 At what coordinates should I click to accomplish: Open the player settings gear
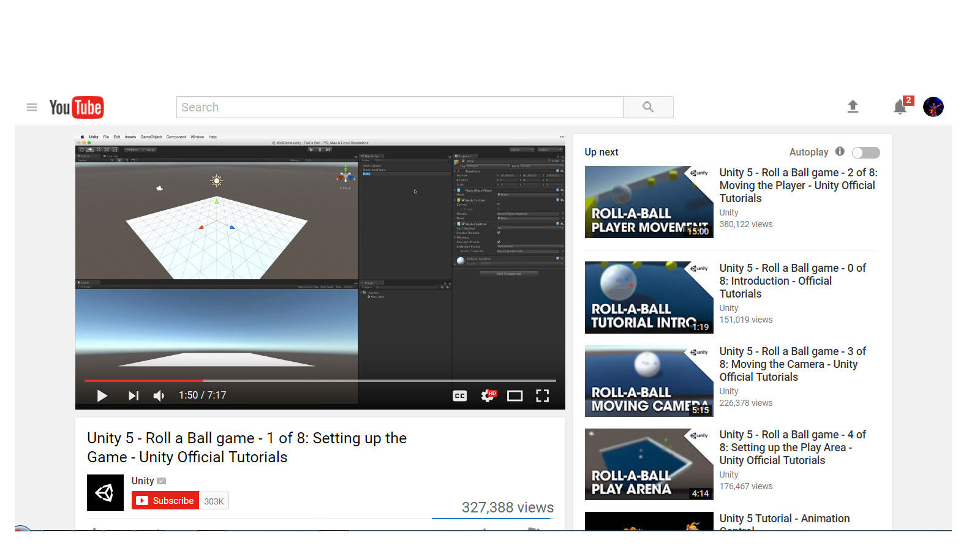[488, 395]
